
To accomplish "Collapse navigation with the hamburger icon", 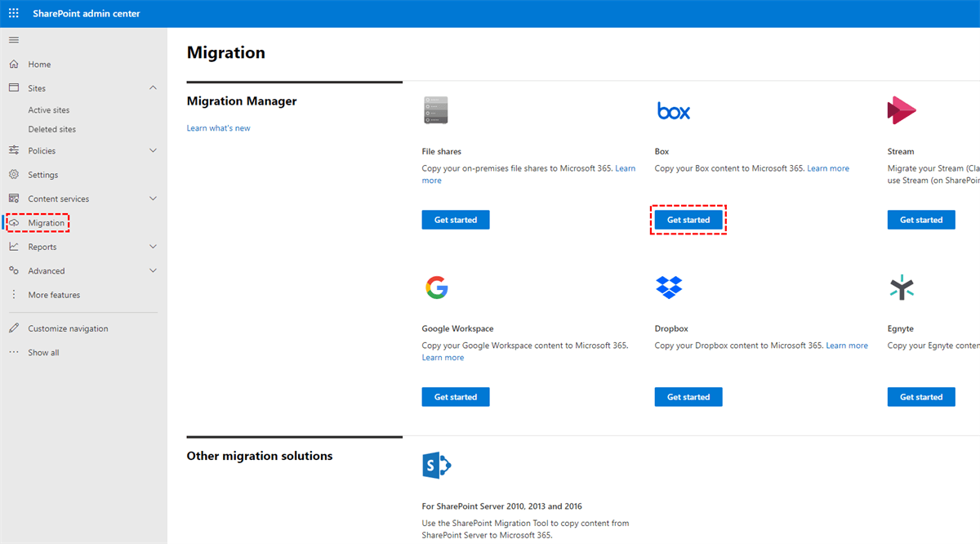I will [14, 40].
